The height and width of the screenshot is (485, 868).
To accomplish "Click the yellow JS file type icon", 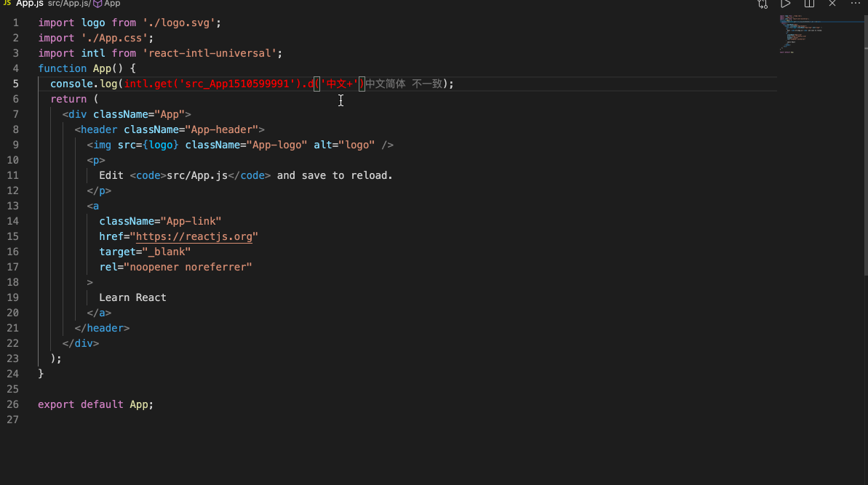I will (x=7, y=4).
